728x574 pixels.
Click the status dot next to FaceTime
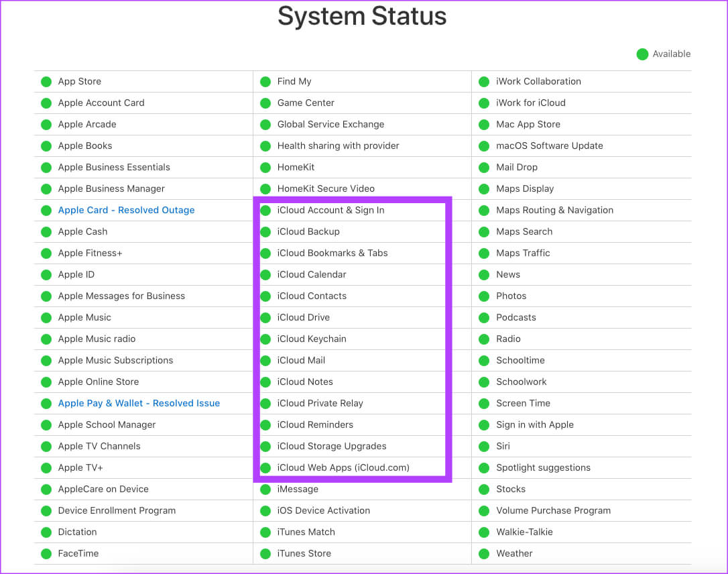point(46,554)
